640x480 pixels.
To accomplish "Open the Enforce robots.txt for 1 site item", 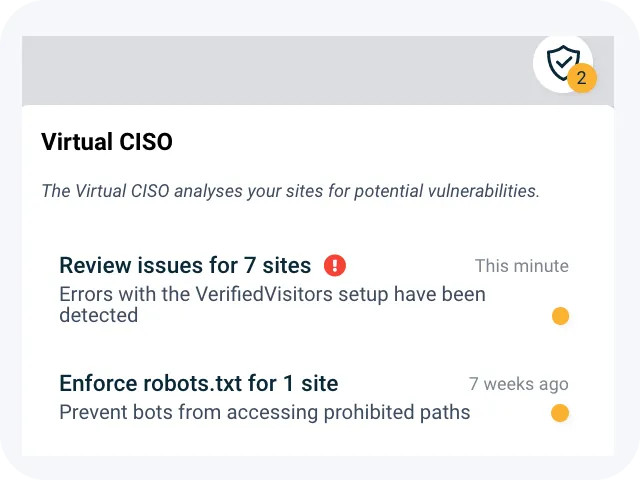I will 199,383.
